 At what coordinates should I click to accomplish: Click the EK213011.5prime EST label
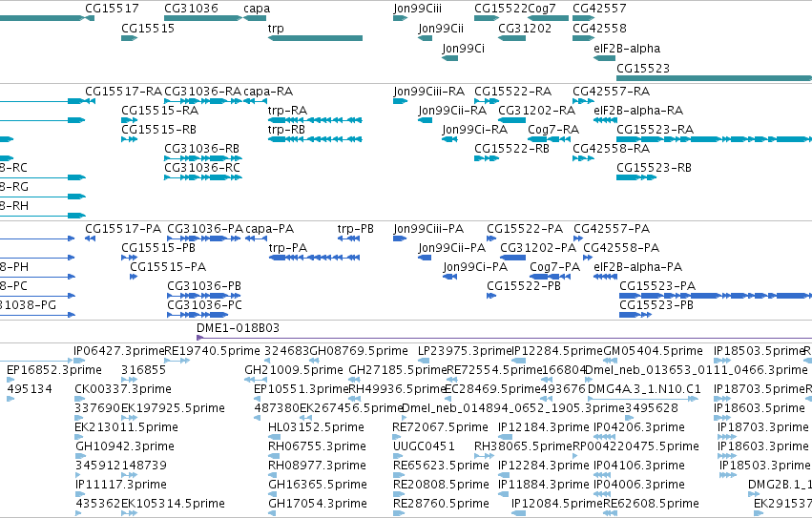pyautogui.click(x=126, y=426)
